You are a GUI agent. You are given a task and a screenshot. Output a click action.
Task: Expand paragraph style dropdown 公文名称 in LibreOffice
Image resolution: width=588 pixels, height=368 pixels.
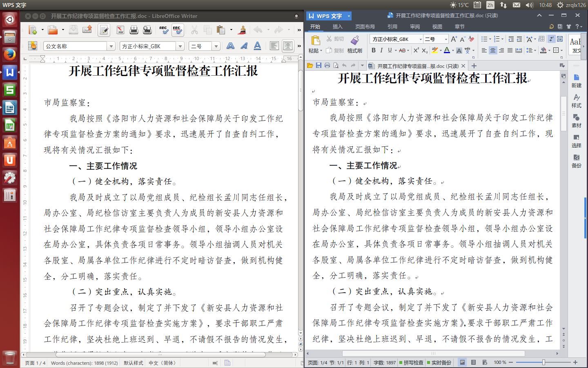click(x=111, y=46)
